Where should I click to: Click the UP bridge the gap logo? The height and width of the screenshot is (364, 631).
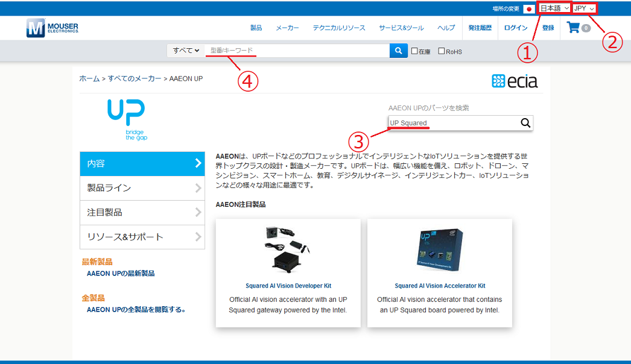pos(127,120)
